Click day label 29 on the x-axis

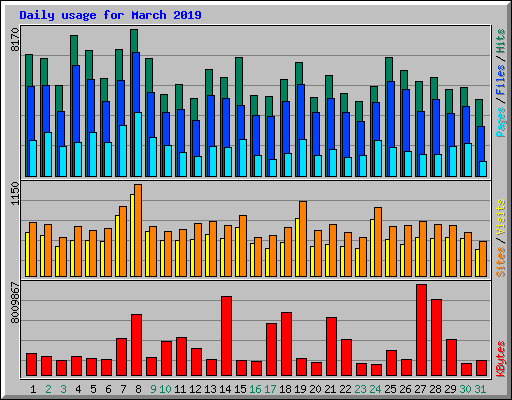point(450,389)
